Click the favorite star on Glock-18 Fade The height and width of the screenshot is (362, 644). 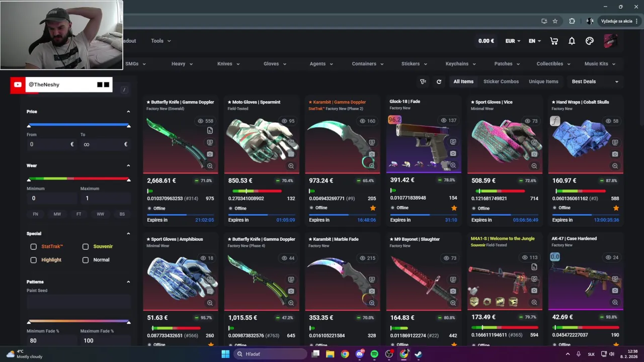point(454,208)
